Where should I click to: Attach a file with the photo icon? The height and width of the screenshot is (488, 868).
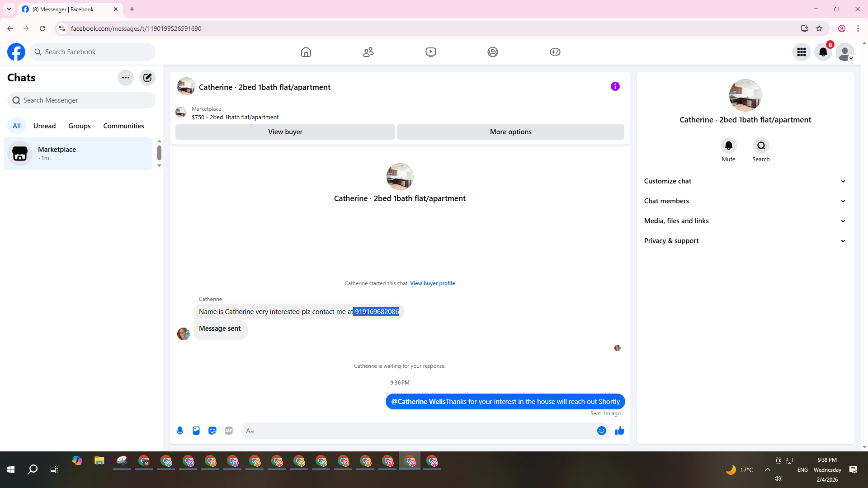coord(196,431)
